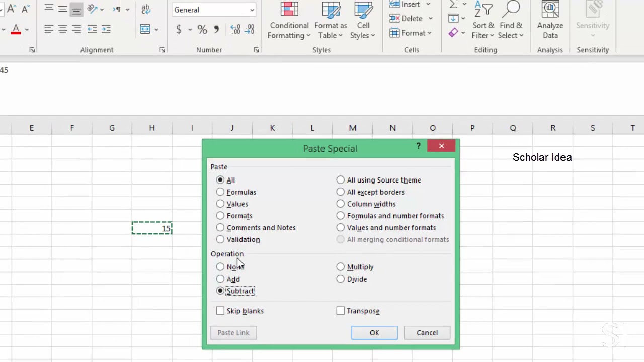This screenshot has height=362, width=644.
Task: Align text to the right
Action: [x=76, y=29]
